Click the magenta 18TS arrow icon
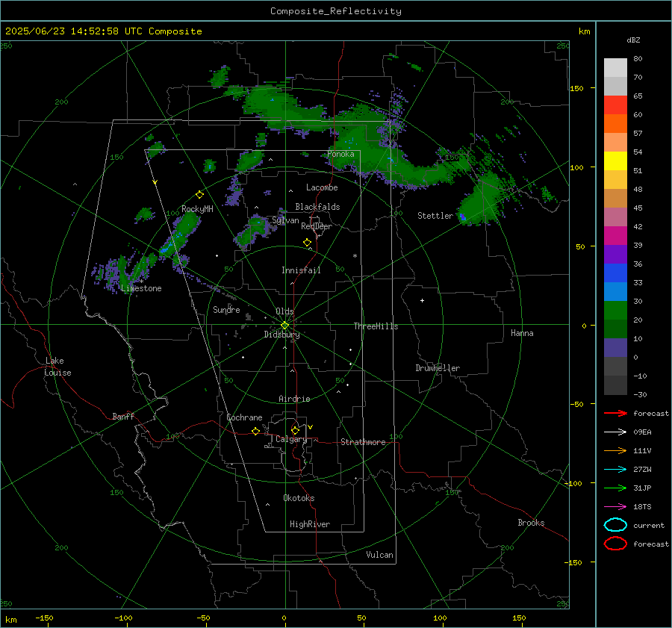Viewport: 672px width, 628px height. pos(615,507)
